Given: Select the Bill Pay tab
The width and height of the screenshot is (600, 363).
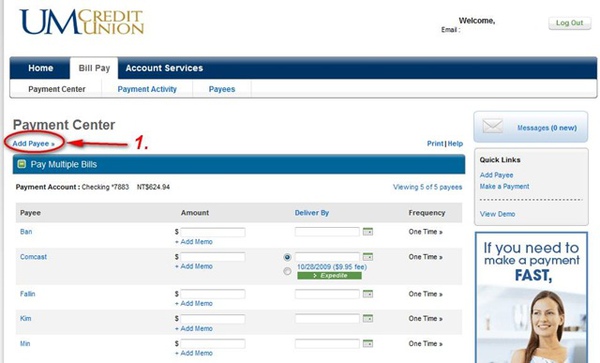Looking at the screenshot, I should pyautogui.click(x=94, y=68).
